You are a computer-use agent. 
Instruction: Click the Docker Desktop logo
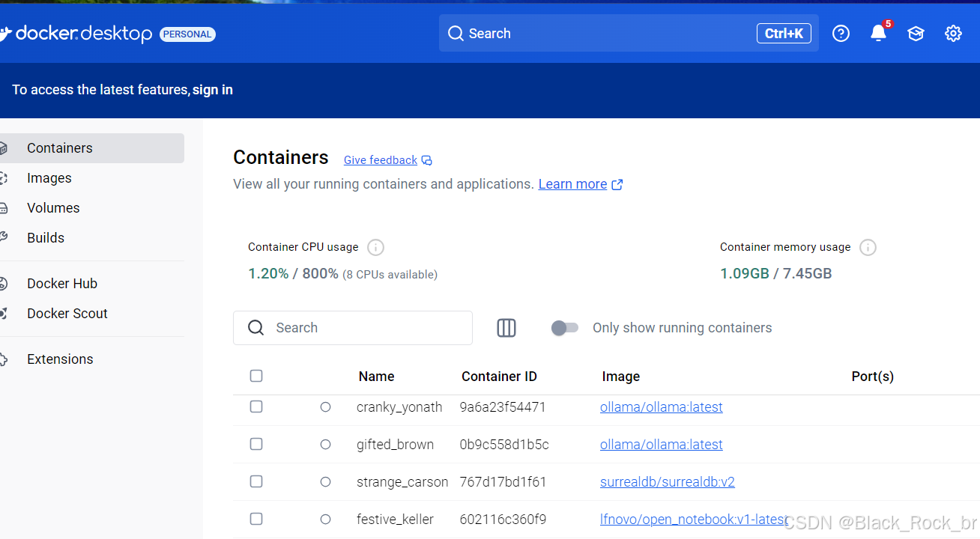pos(76,34)
